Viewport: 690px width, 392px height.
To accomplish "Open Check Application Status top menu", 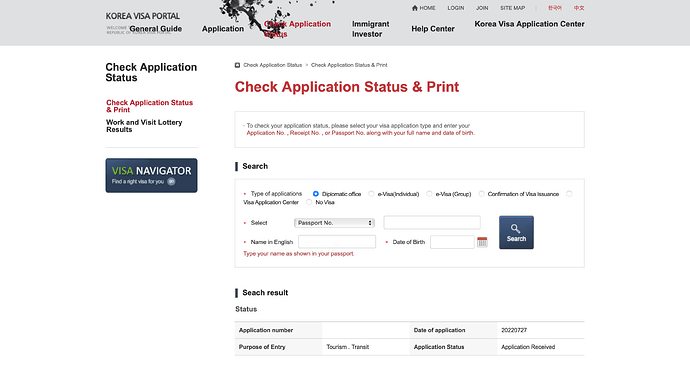I will pos(297,29).
